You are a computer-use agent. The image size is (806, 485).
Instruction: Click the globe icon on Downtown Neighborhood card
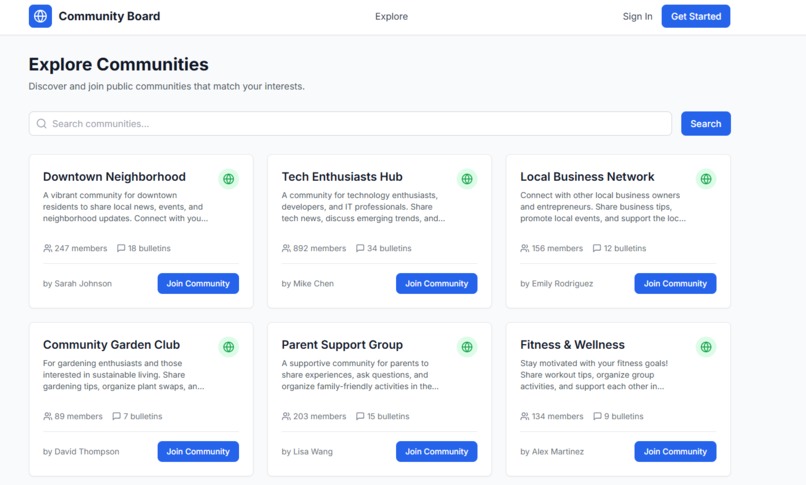tap(228, 179)
